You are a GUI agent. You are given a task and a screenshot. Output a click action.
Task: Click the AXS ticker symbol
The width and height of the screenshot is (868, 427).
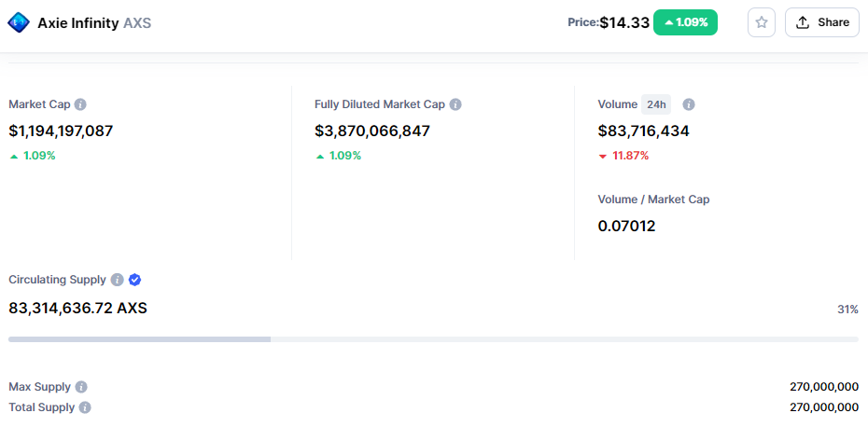(x=136, y=23)
